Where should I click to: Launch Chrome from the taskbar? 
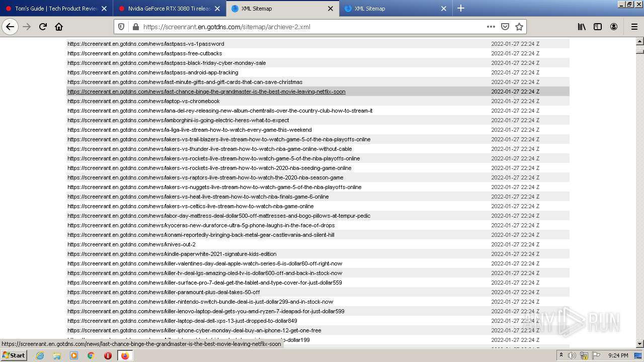(x=91, y=355)
